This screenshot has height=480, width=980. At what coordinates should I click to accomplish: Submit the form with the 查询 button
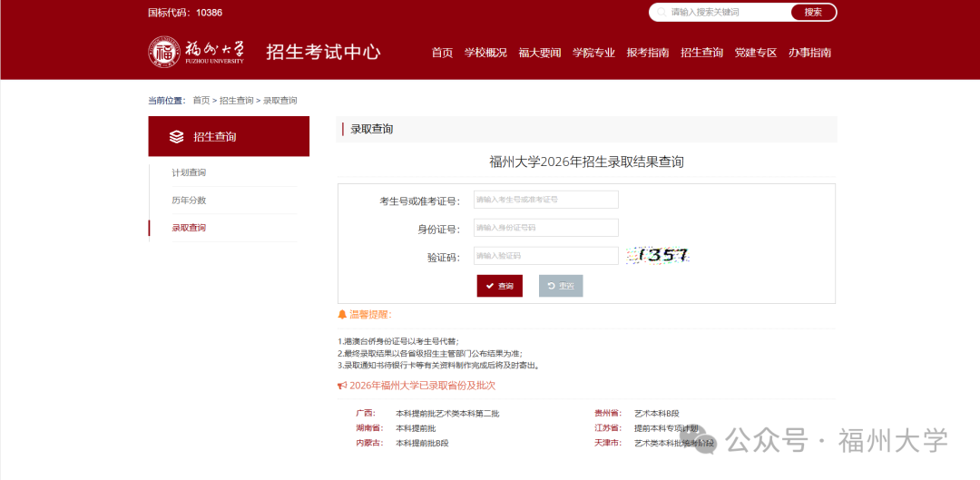click(x=499, y=286)
